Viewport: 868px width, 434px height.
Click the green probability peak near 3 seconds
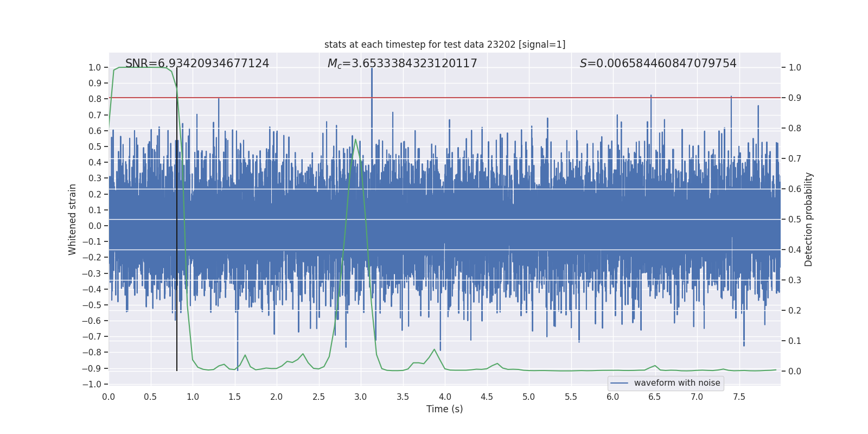[x=355, y=140]
